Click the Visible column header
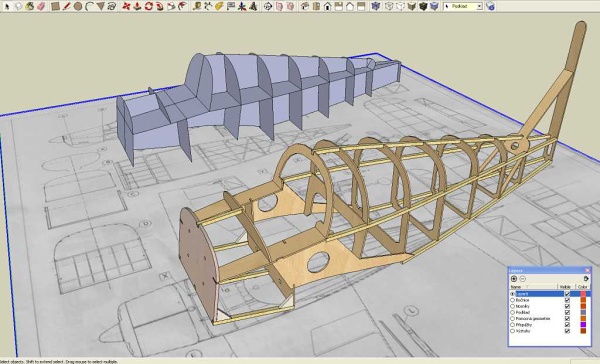The image size is (600, 364). coord(565,287)
